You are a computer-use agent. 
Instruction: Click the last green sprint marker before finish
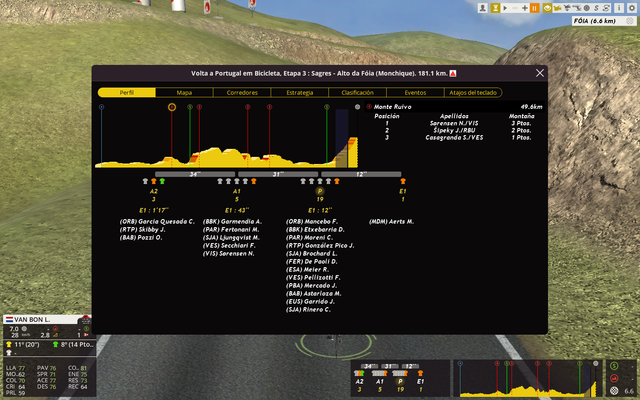(x=327, y=107)
